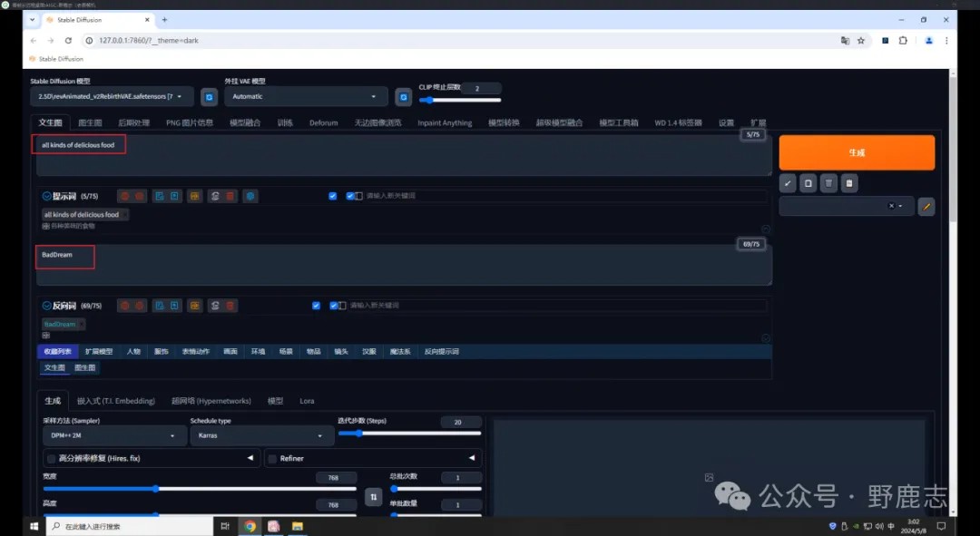Click the clipboard paste icon under 生成
This screenshot has height=536, width=980.
(x=849, y=183)
